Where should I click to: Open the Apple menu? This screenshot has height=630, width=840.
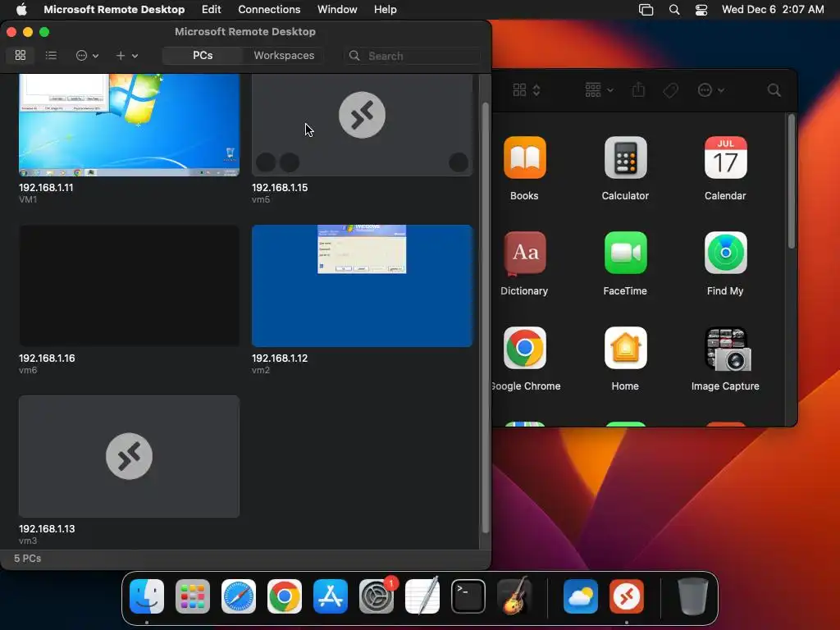click(x=21, y=9)
